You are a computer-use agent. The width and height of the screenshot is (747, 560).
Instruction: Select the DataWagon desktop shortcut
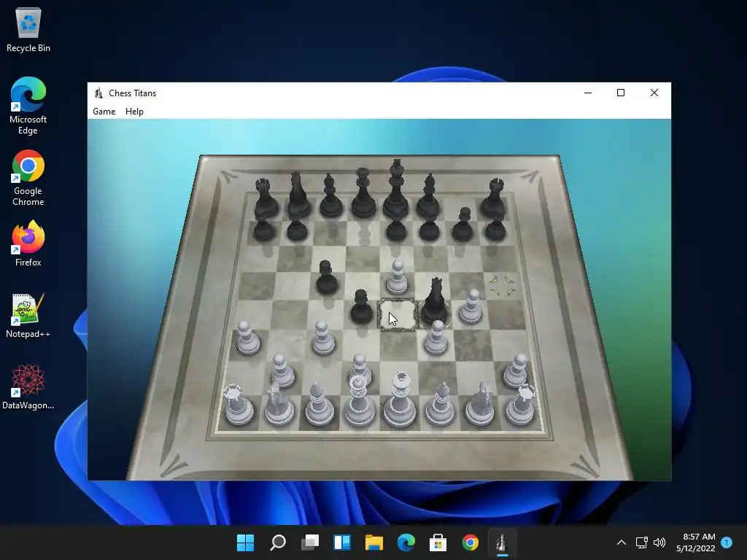click(28, 386)
